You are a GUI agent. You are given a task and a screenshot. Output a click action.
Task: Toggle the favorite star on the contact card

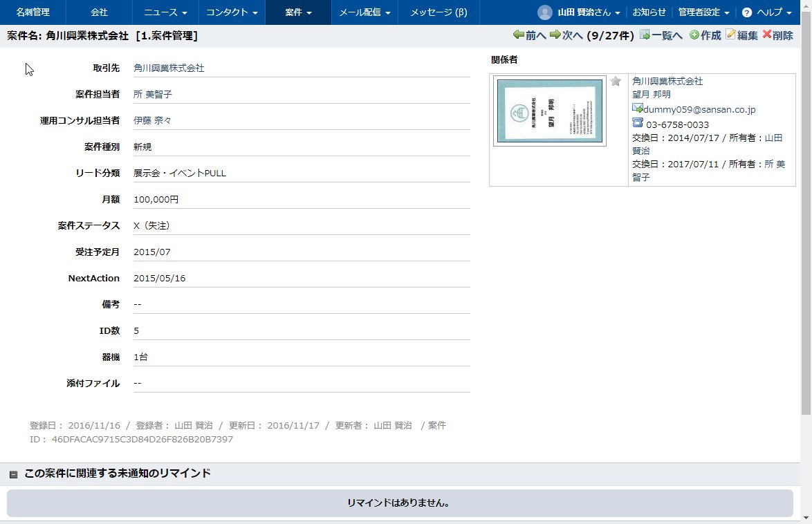(615, 82)
